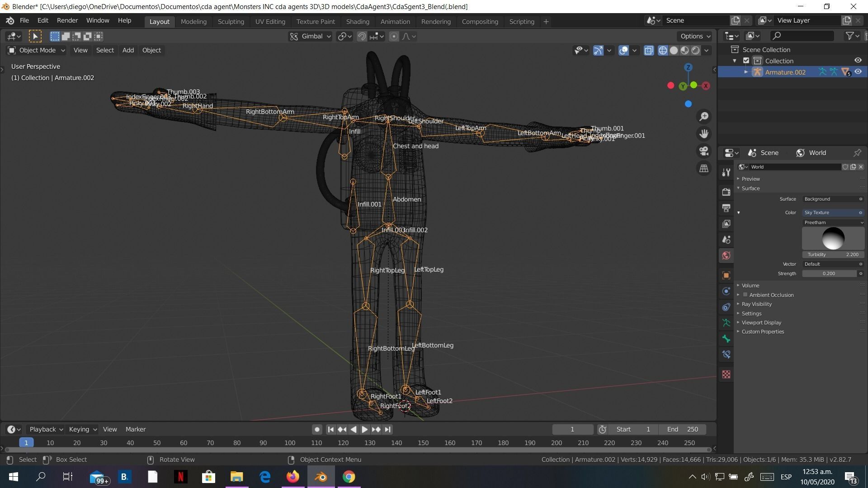Viewport: 868px width, 488px height.
Task: Click the viewport zoom magnifier icon
Action: click(704, 117)
